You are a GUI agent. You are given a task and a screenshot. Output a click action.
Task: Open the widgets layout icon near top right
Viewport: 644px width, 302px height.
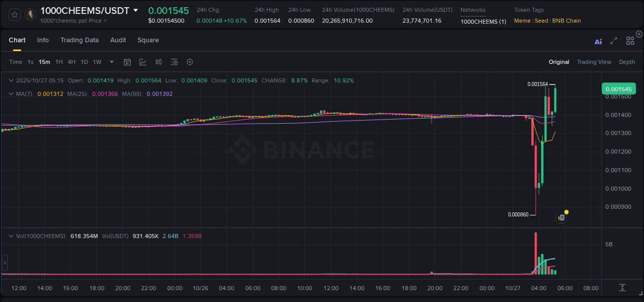pyautogui.click(x=630, y=41)
